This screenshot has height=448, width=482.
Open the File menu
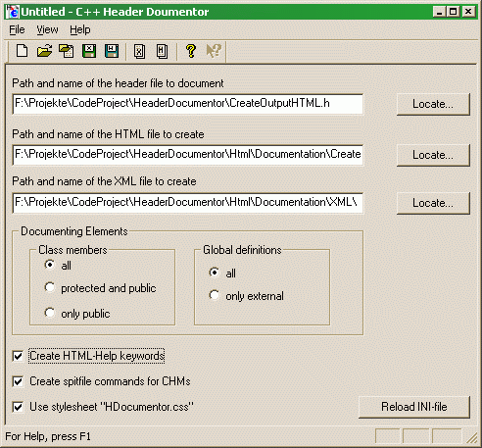[17, 29]
